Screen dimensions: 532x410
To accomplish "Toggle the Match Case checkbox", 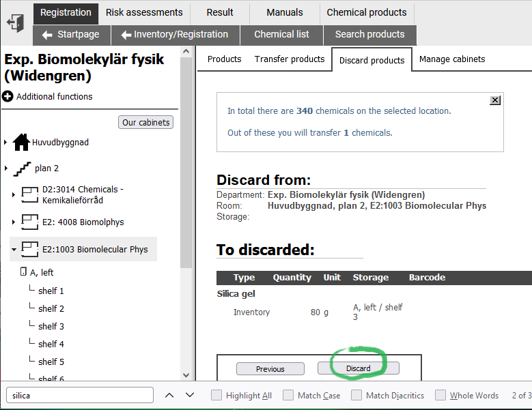I will (x=288, y=395).
